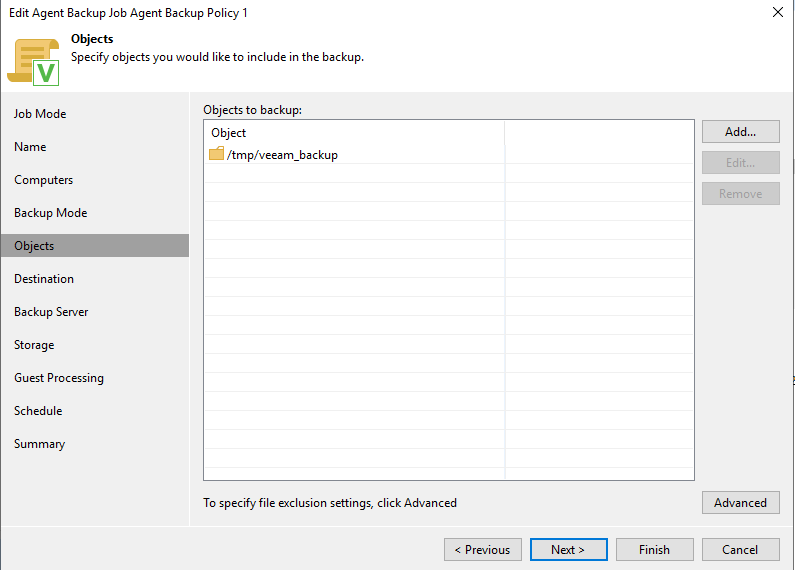Select the Objects step in sidebar
The height and width of the screenshot is (570, 795).
pyautogui.click(x=34, y=246)
